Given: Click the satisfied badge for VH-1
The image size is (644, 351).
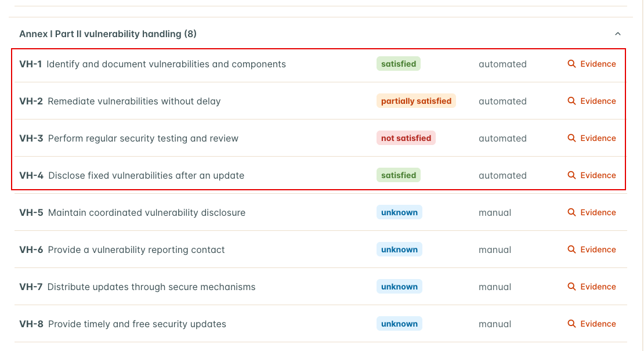Looking at the screenshot, I should point(399,64).
